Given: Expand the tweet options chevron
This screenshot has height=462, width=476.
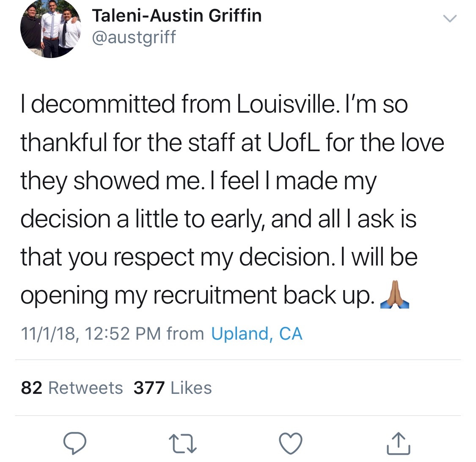Looking at the screenshot, I should [449, 18].
